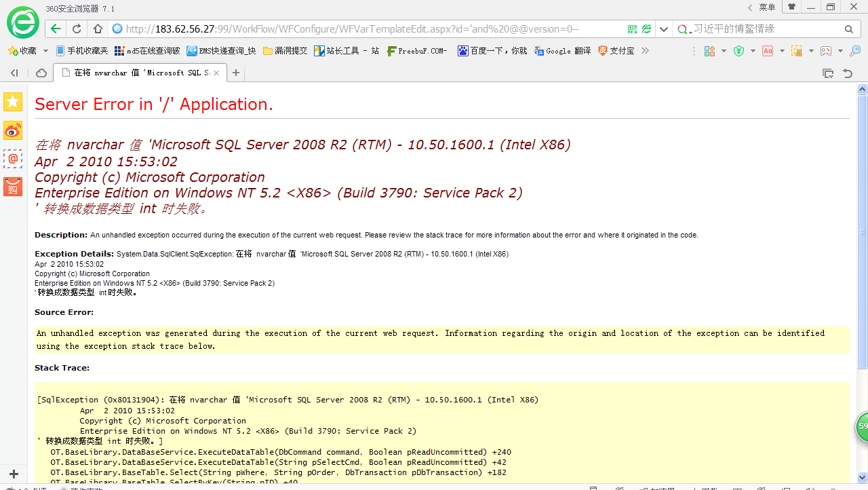Restore closed tab with undo arrow

(847, 73)
